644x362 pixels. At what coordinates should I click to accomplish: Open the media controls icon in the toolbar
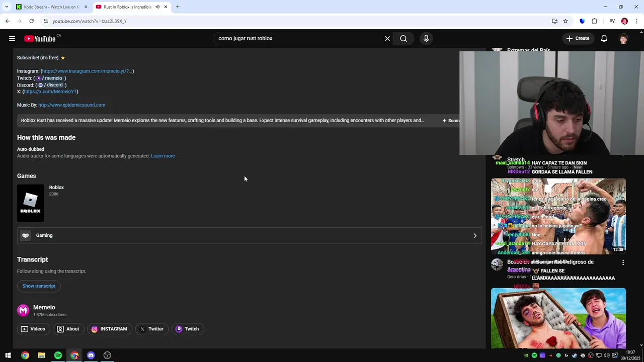612,21
